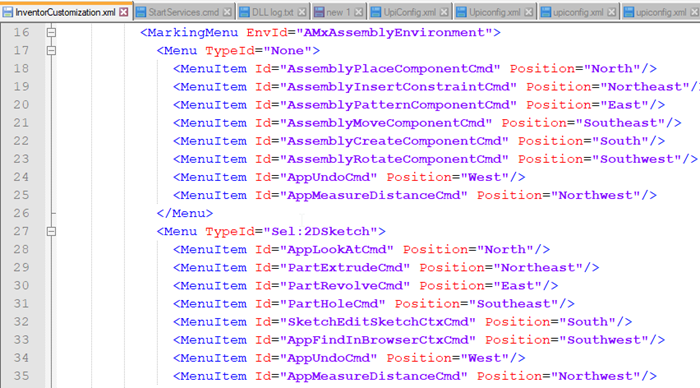Open the StartServices.cmd tab

[x=183, y=12]
